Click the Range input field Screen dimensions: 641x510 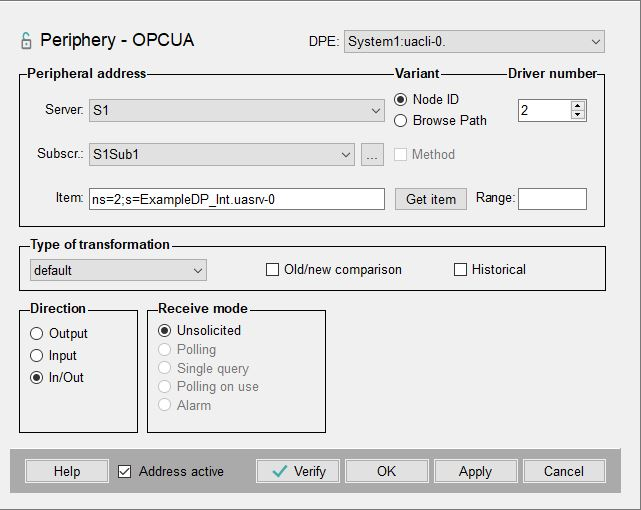click(x=551, y=199)
